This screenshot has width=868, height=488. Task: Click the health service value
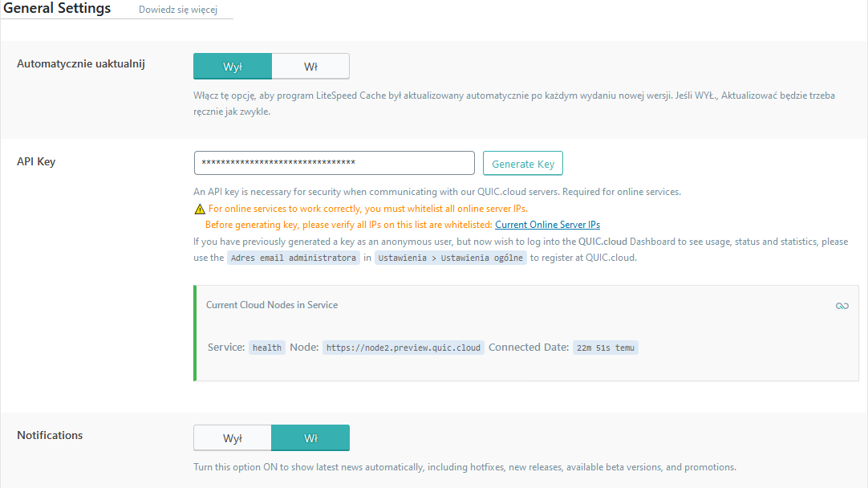point(267,348)
